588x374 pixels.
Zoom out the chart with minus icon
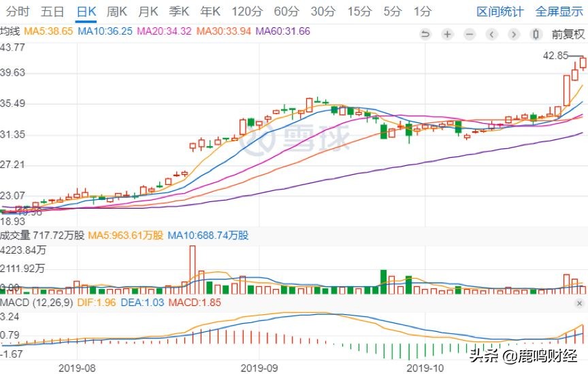(470, 34)
